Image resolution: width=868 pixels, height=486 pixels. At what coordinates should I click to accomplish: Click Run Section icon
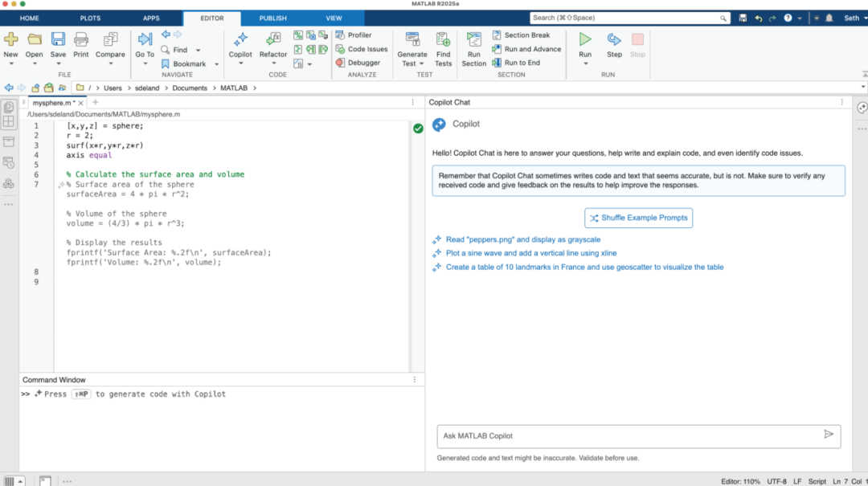[x=474, y=39]
